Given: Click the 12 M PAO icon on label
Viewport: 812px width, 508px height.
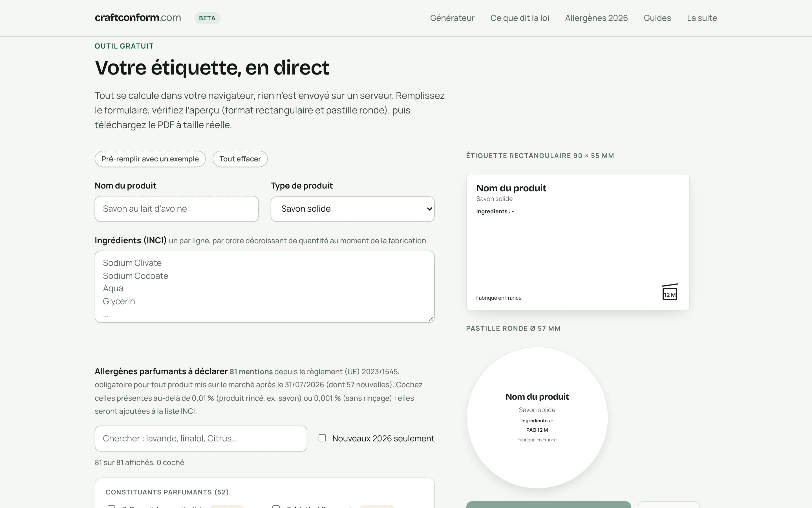Looking at the screenshot, I should (669, 292).
